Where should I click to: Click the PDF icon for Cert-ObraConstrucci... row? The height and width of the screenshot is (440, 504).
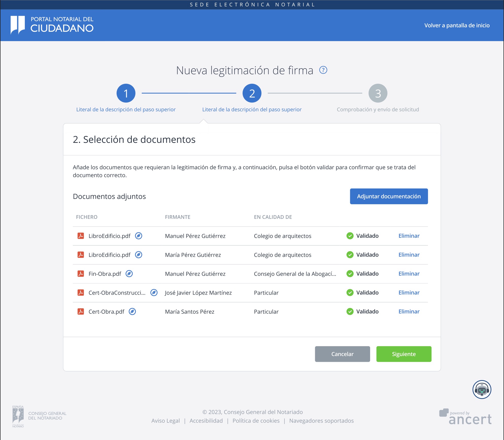pos(81,293)
